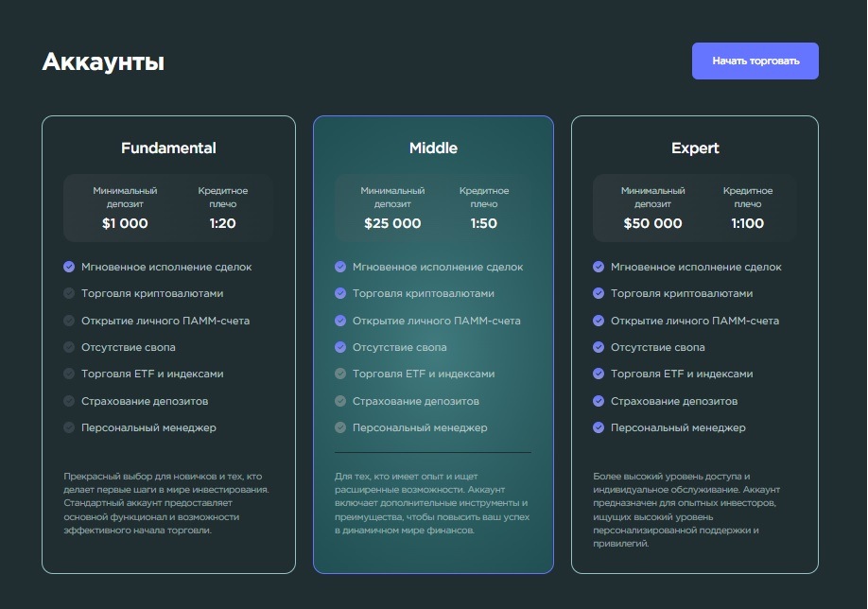Click the 1:50 leverage value in Middle
Image resolution: width=868 pixels, height=609 pixels.
point(484,224)
